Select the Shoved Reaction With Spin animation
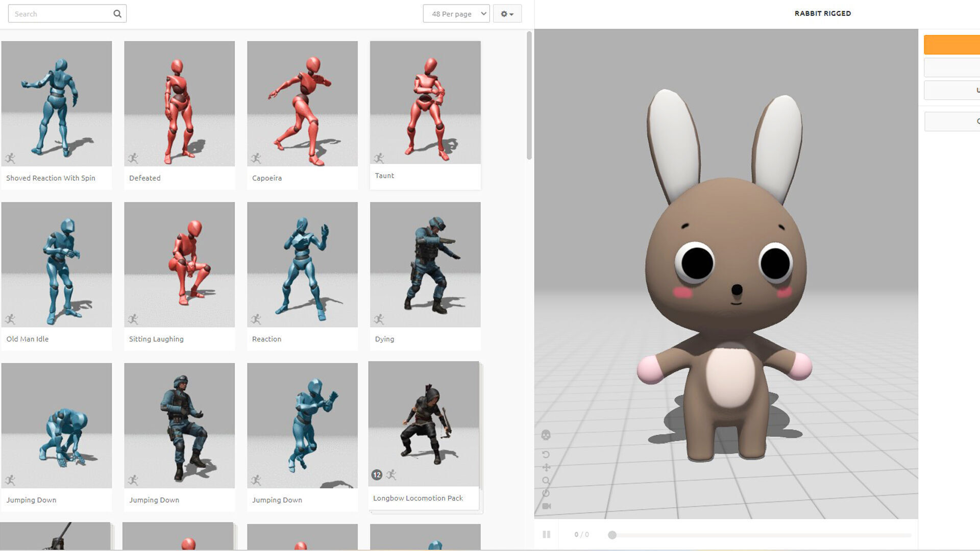Image resolution: width=980 pixels, height=551 pixels. coord(57,104)
